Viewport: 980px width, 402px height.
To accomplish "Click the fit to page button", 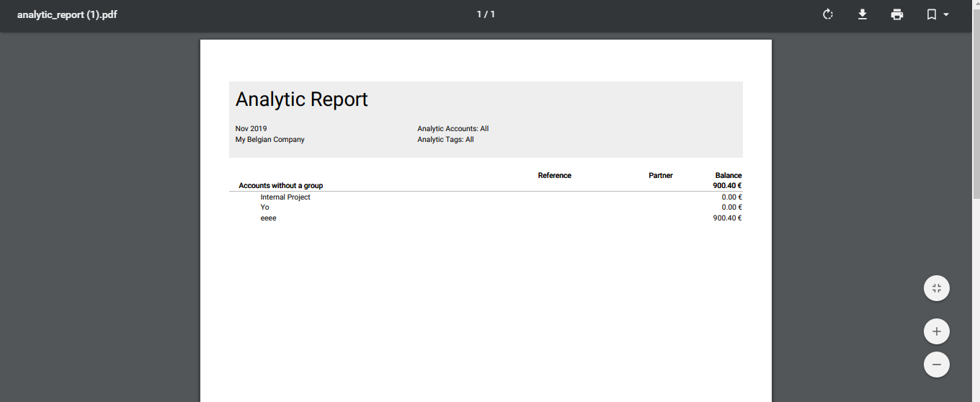I will 937,288.
